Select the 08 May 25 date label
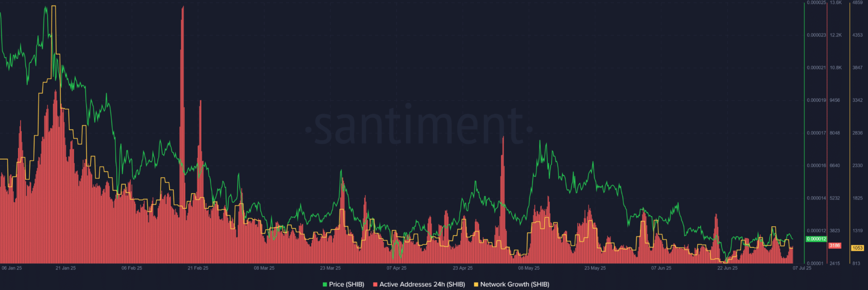This screenshot has width=868, height=290. pyautogui.click(x=529, y=268)
